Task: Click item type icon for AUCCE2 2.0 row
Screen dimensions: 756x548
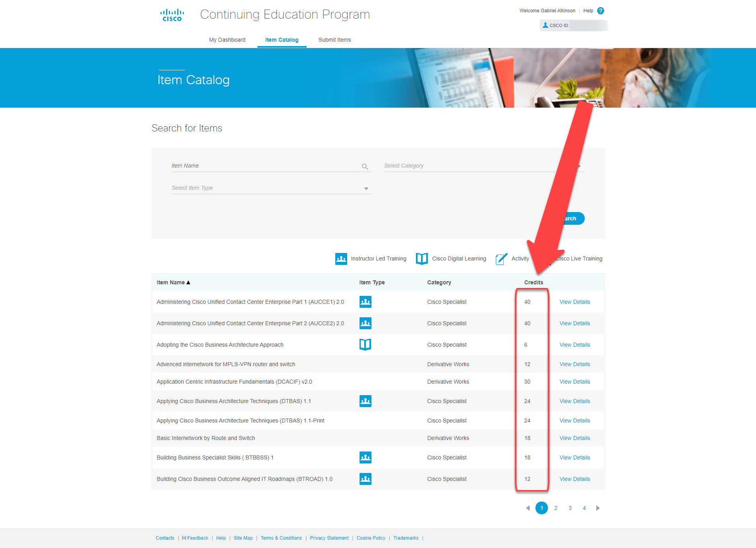Action: point(365,323)
